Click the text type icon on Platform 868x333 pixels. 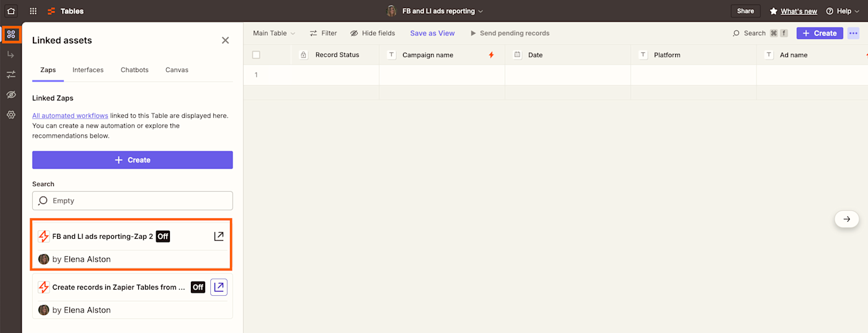coord(643,55)
